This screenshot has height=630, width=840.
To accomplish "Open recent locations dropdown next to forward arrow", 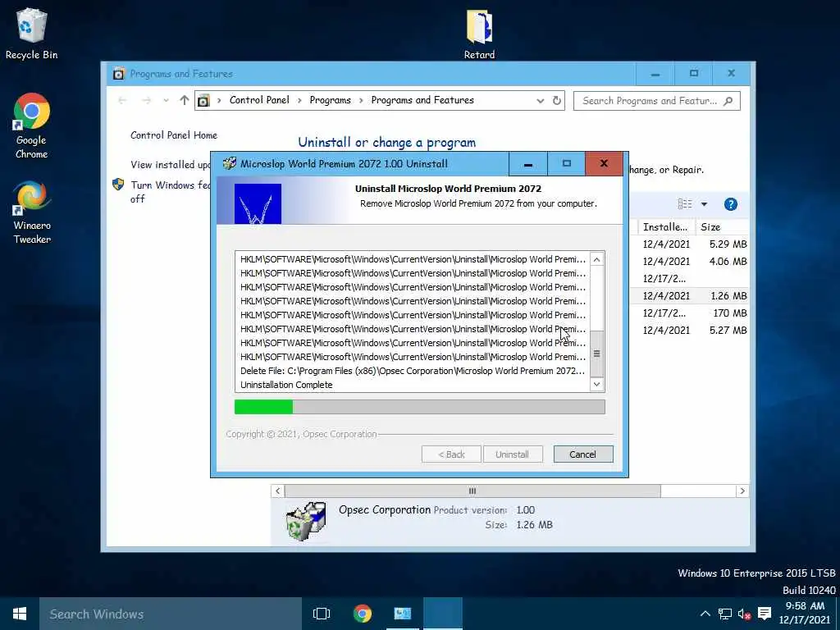I will 166,100.
